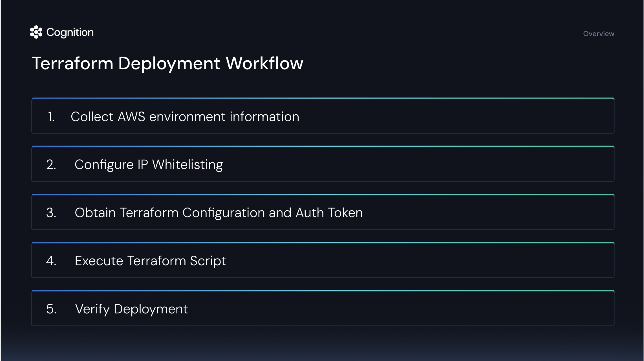
Task: Click the number 5. list marker
Action: click(x=51, y=309)
